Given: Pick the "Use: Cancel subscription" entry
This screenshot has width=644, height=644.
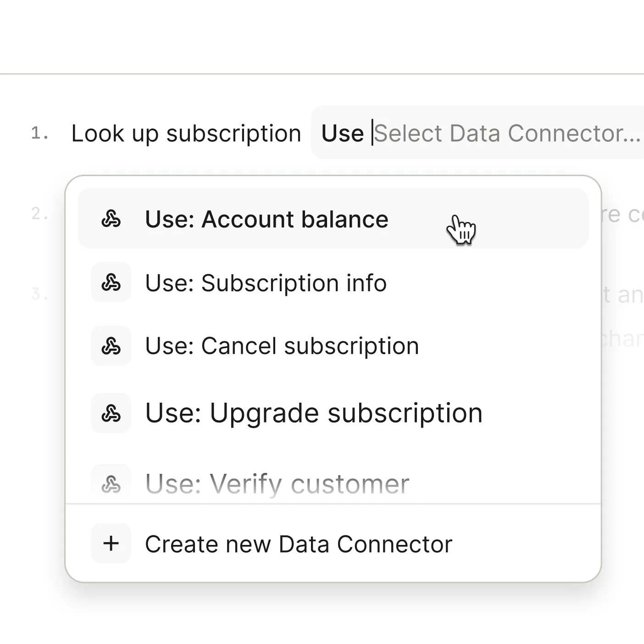Looking at the screenshot, I should [x=282, y=346].
